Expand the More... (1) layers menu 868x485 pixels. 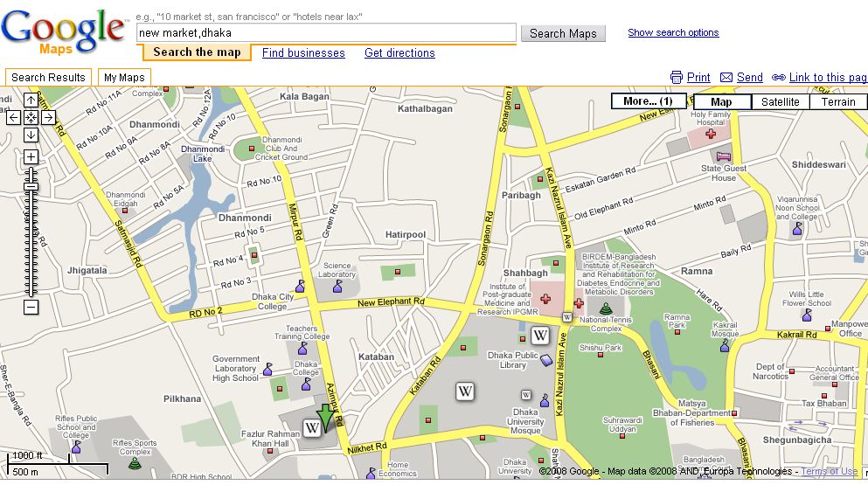pos(648,101)
